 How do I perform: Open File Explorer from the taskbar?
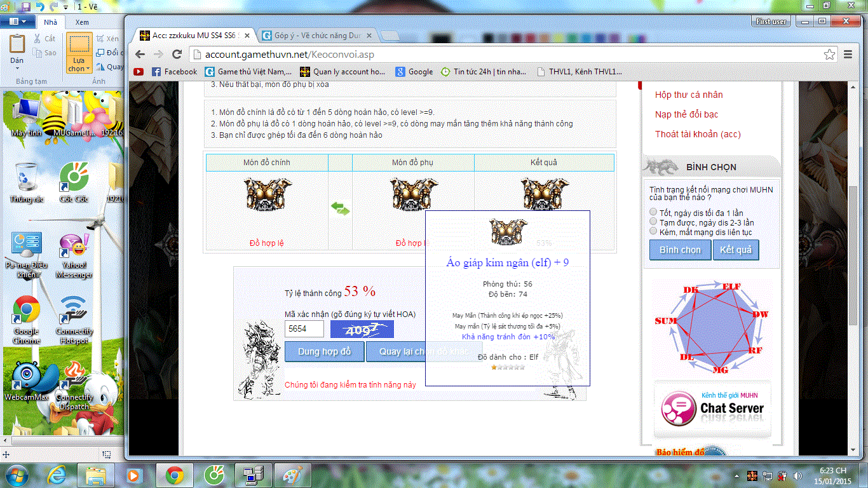click(96, 475)
